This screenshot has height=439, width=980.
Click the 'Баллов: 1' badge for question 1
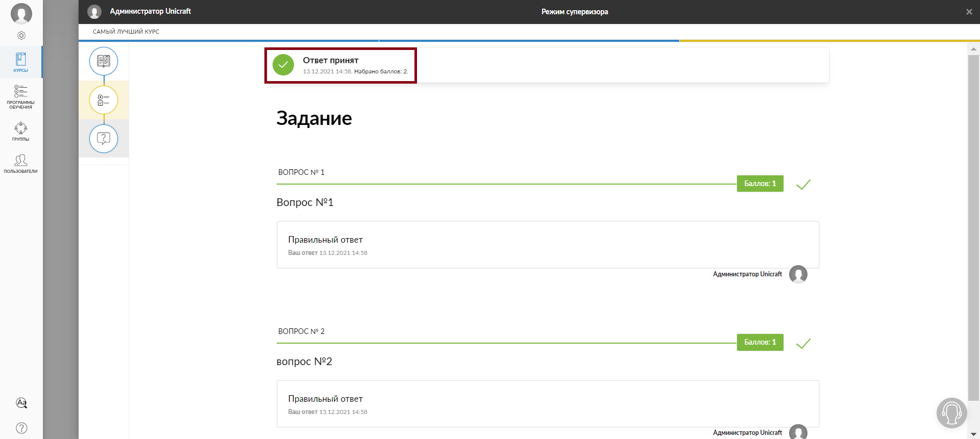pos(759,184)
